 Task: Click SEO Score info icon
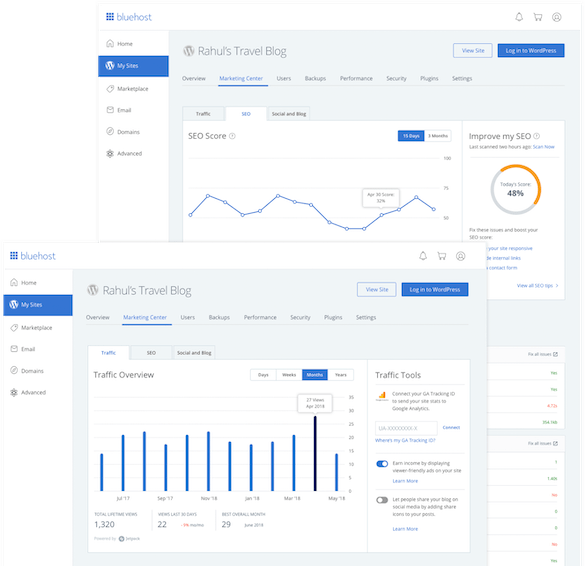coord(232,136)
